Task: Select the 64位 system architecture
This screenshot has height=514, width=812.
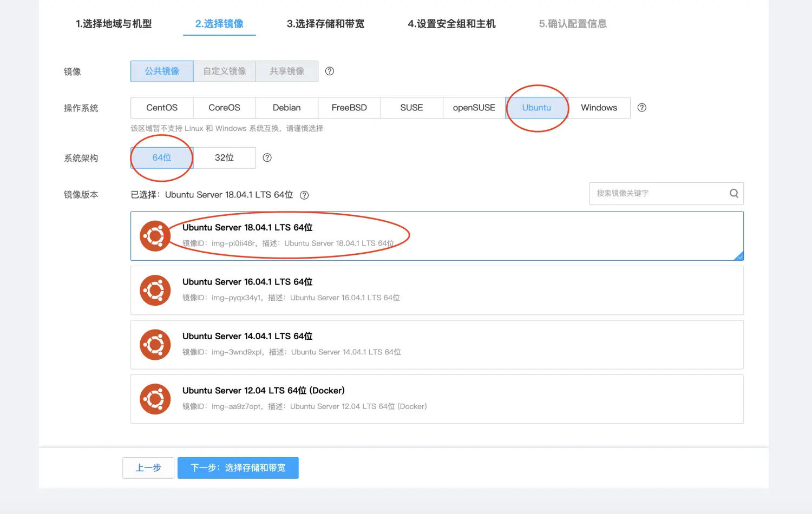Action: [162, 158]
